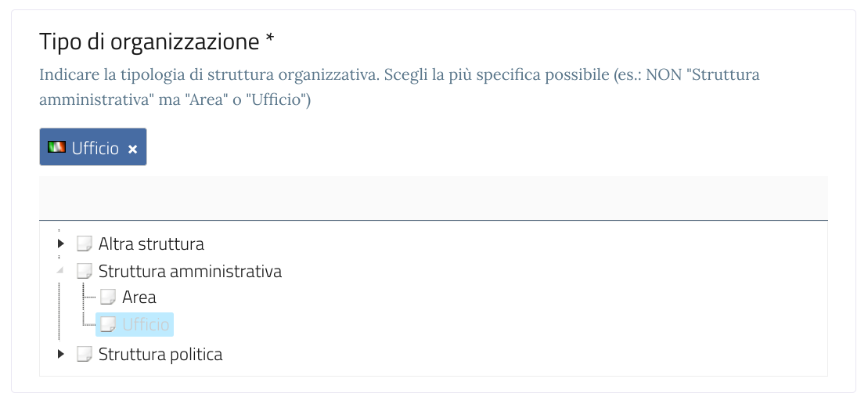The image size is (868, 404).
Task: Click the blue Ufficio selected tag label
Action: point(95,148)
